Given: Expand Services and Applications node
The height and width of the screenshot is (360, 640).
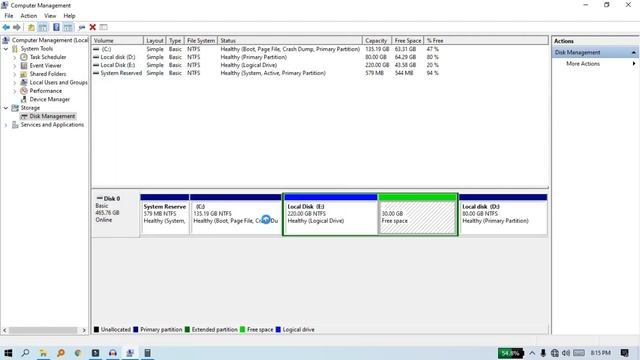Looking at the screenshot, I should pos(6,125).
